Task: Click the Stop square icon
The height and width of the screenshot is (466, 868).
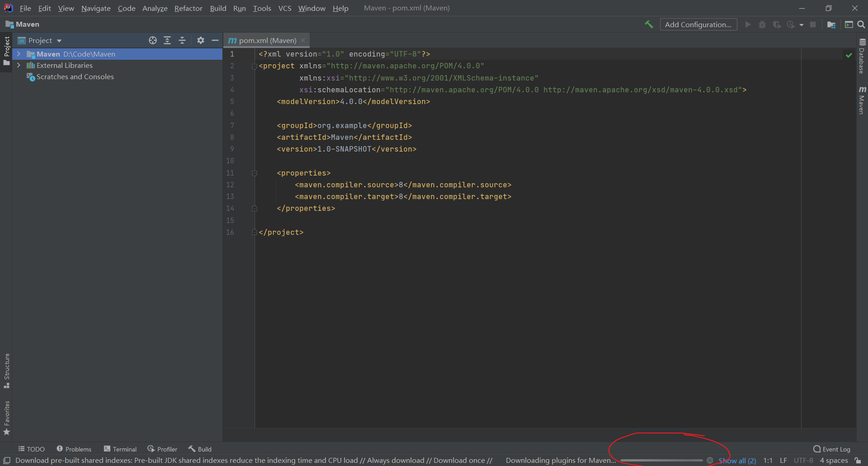Action: 813,24
